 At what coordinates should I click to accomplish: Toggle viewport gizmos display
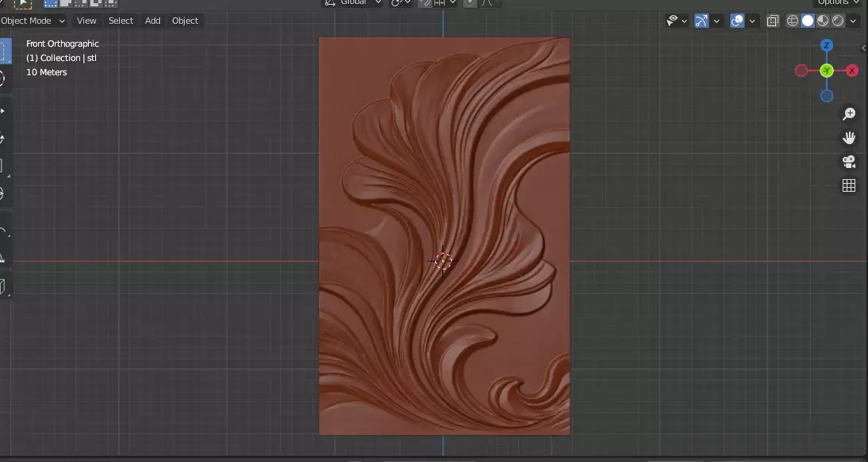702,21
